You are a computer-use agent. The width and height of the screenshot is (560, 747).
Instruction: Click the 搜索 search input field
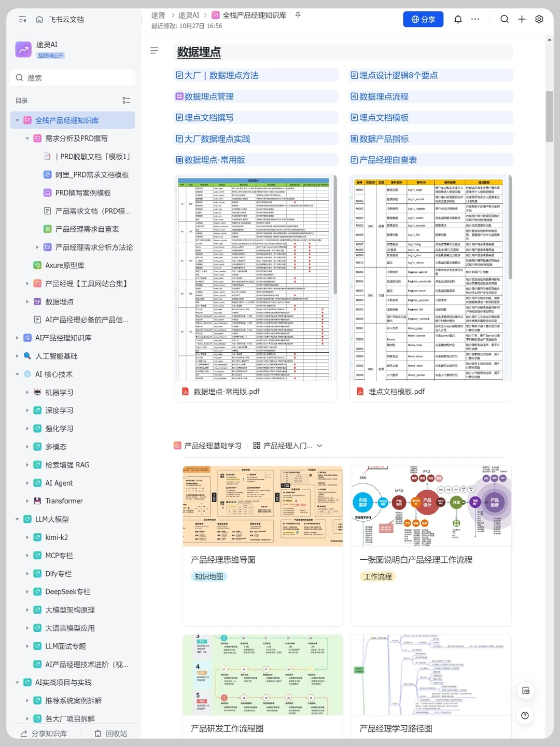pyautogui.click(x=73, y=78)
